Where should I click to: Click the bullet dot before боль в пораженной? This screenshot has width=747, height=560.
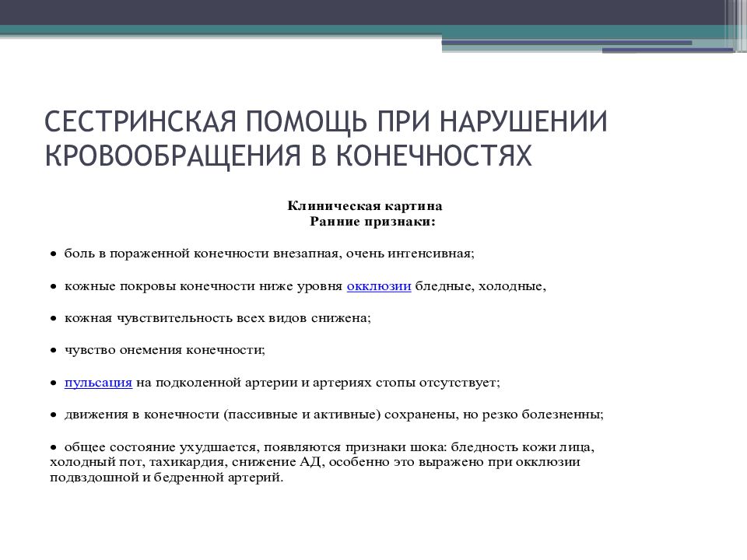tap(54, 254)
